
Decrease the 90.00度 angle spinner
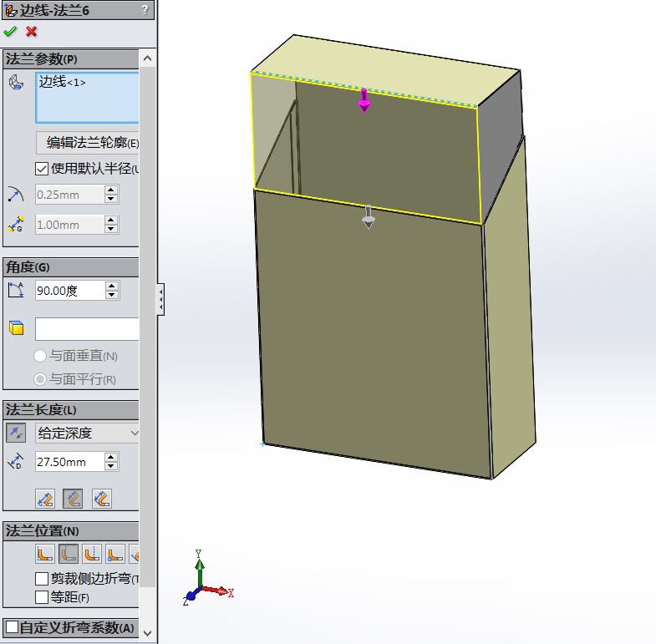[111, 295]
